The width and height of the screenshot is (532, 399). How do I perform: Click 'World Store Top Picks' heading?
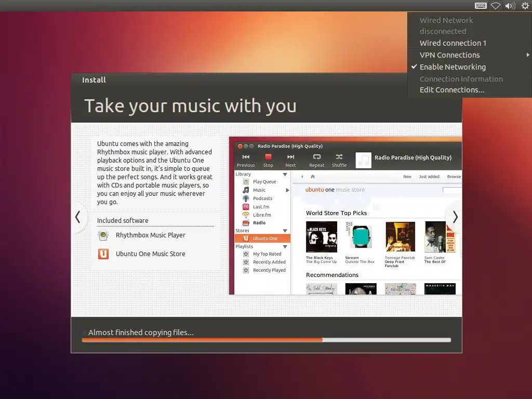[336, 213]
